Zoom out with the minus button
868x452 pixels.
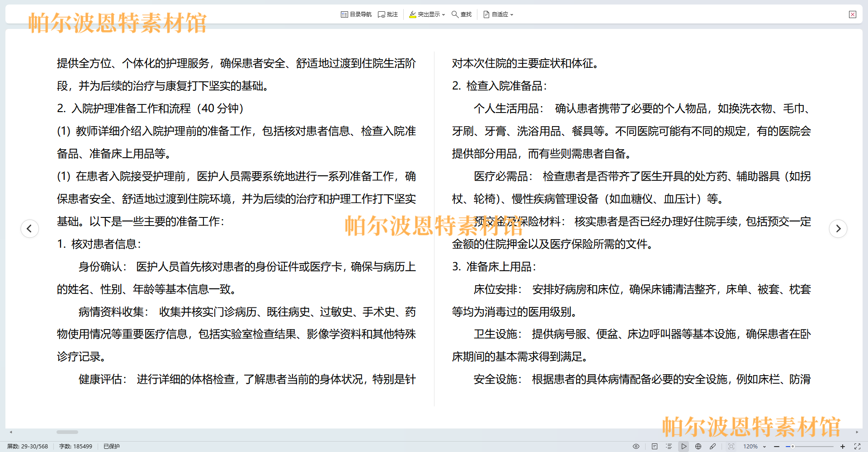point(777,446)
